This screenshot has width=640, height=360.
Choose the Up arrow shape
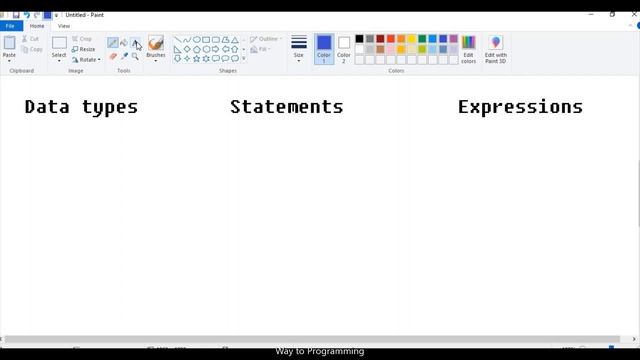(235, 49)
